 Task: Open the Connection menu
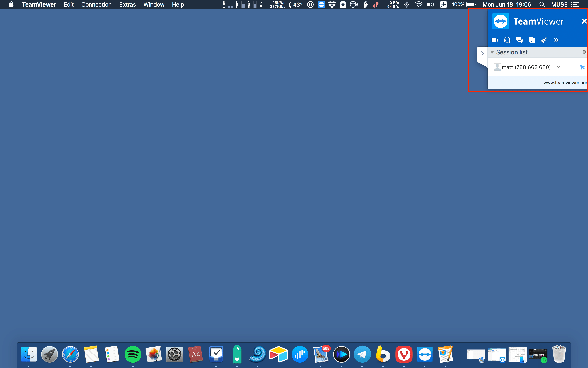(x=96, y=4)
